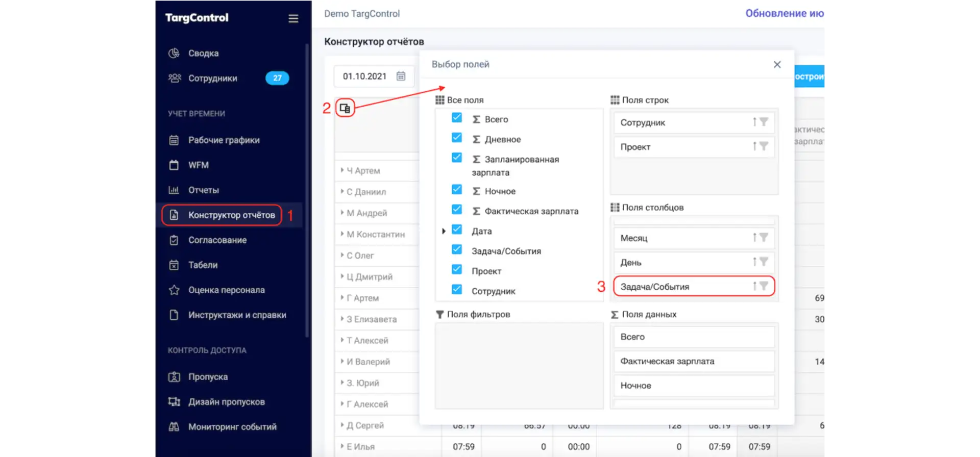980x457 pixels.
Task: Click the Demo TargControl title
Action: (x=362, y=14)
